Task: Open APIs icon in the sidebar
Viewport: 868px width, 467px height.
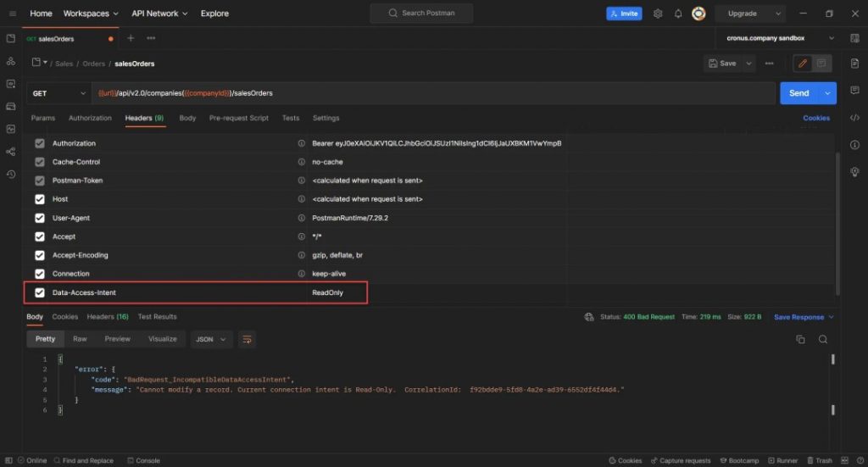Action: (10, 61)
